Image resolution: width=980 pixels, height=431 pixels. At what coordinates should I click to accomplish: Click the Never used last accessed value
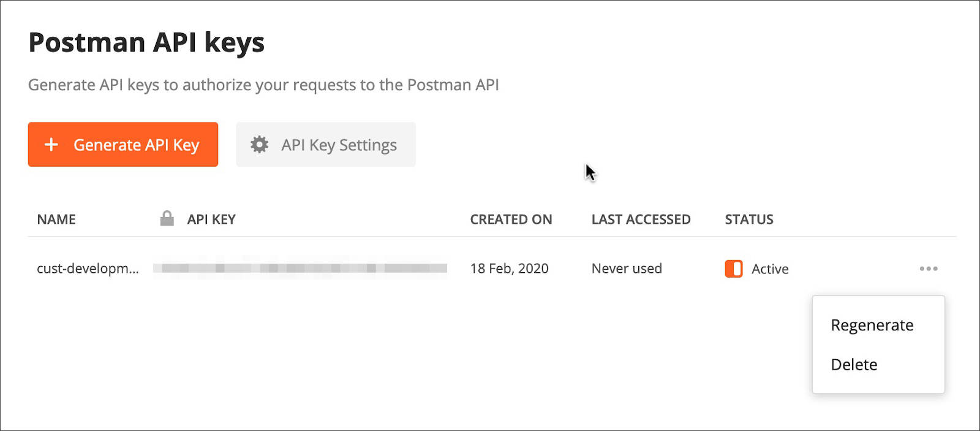pos(627,269)
